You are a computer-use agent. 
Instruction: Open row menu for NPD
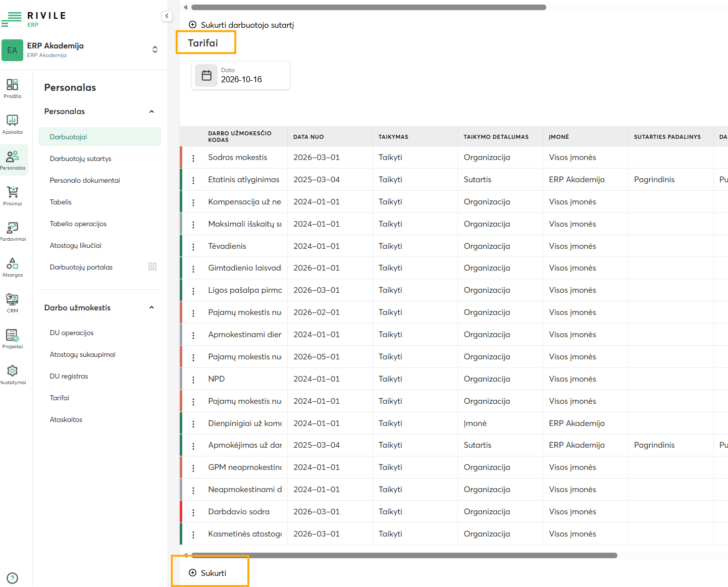coord(193,380)
